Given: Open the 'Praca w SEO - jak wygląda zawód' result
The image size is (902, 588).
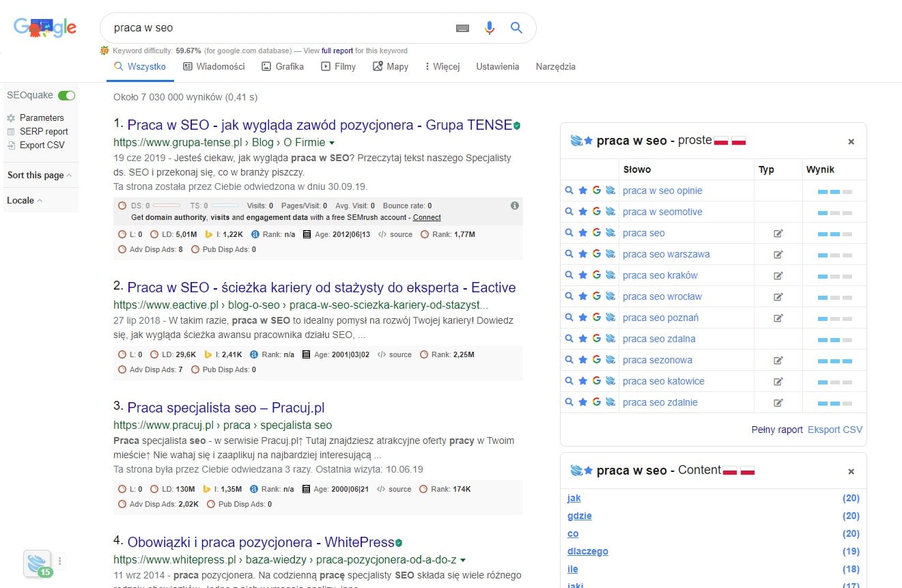Looking at the screenshot, I should tap(320, 125).
